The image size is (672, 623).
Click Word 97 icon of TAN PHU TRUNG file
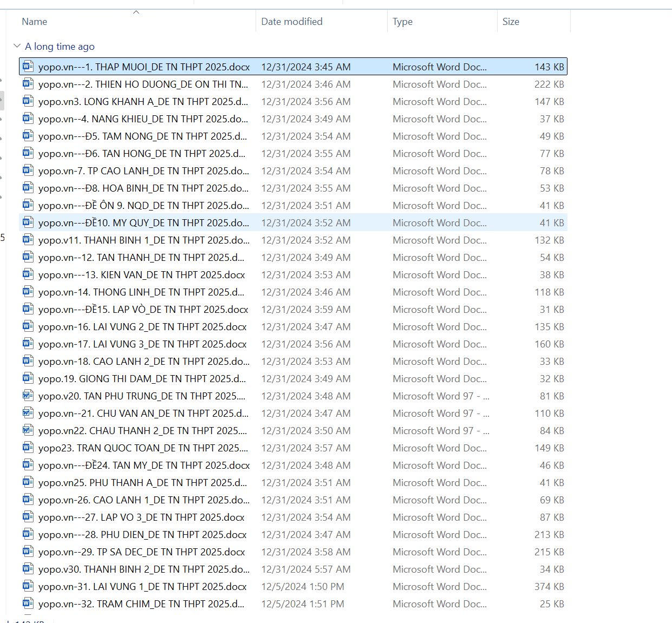(28, 396)
